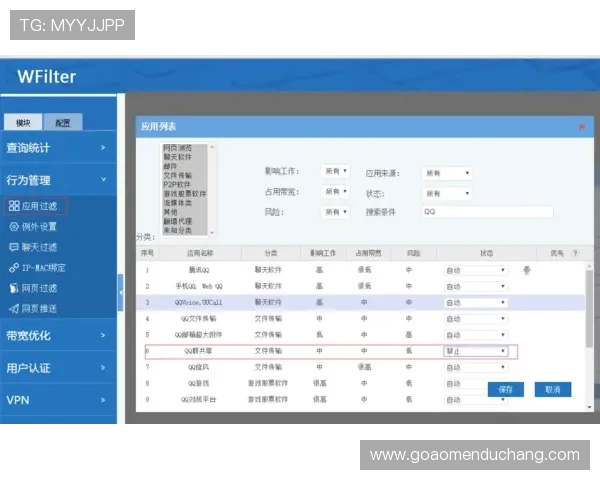
Task: Open the 风险 filter dropdown
Action: 335,212
